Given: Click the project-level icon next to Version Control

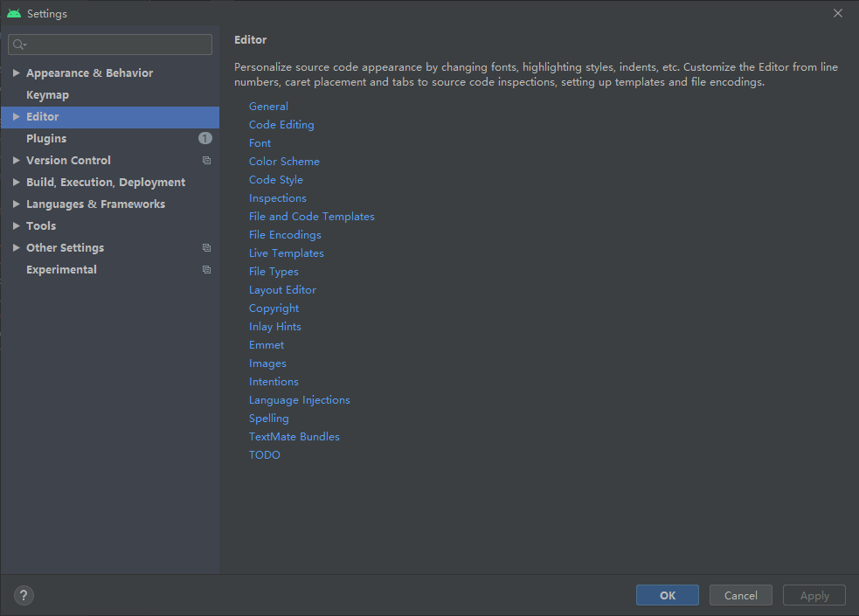Looking at the screenshot, I should point(206,161).
